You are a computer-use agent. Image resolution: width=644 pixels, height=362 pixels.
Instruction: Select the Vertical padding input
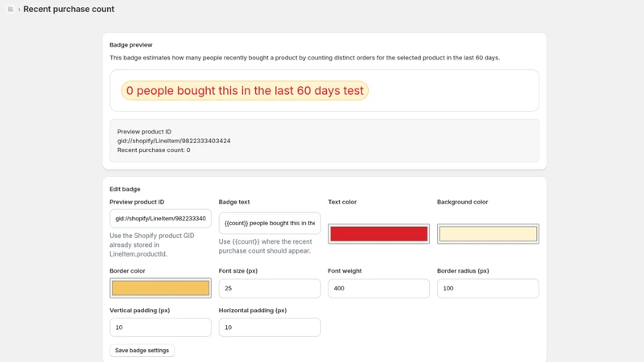point(160,327)
